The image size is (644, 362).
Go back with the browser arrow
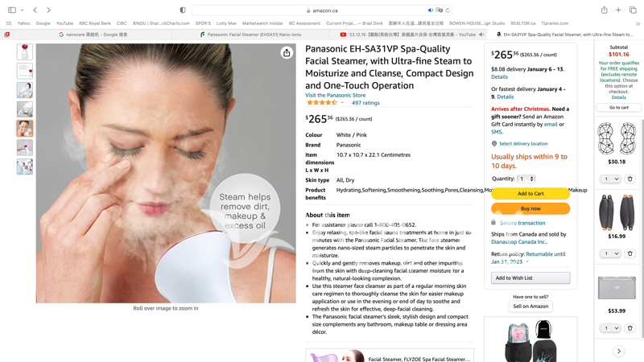tap(35, 10)
